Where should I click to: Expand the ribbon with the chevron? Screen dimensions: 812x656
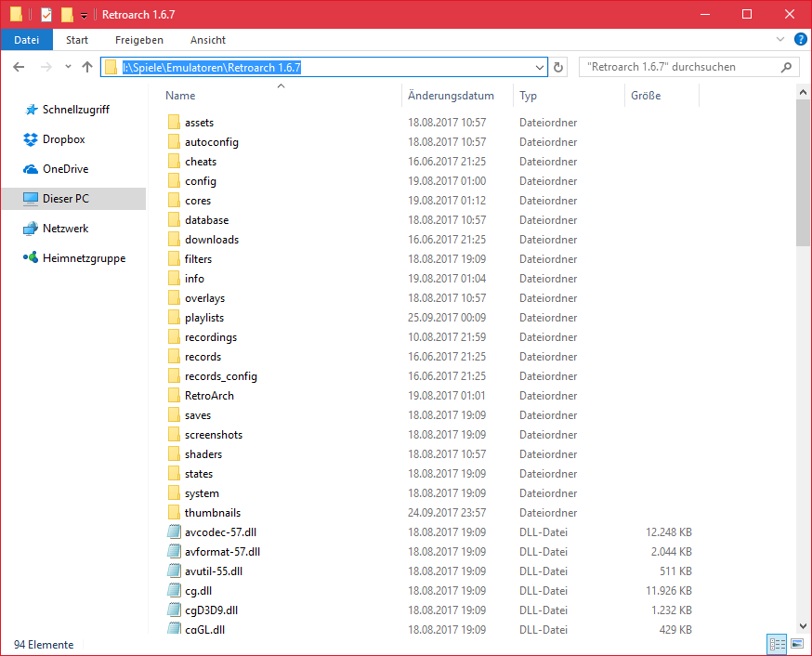coord(779,39)
